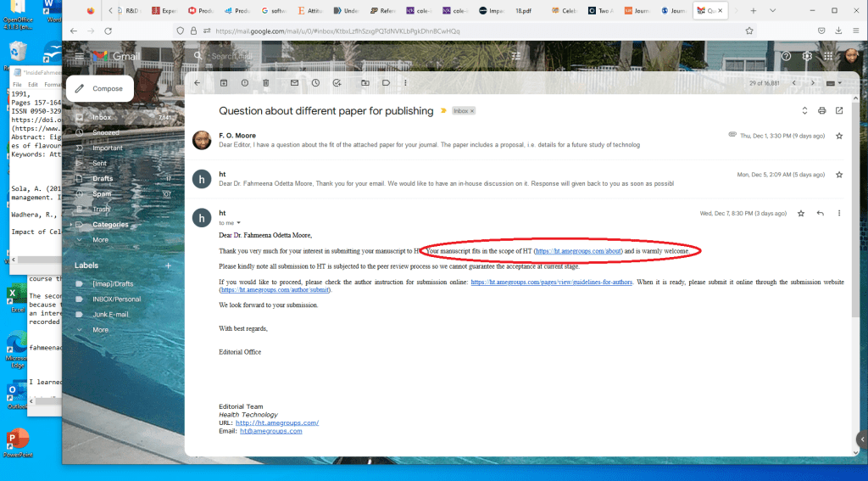The image size is (868, 481).
Task: Snooze this conversation
Action: pyautogui.click(x=315, y=83)
